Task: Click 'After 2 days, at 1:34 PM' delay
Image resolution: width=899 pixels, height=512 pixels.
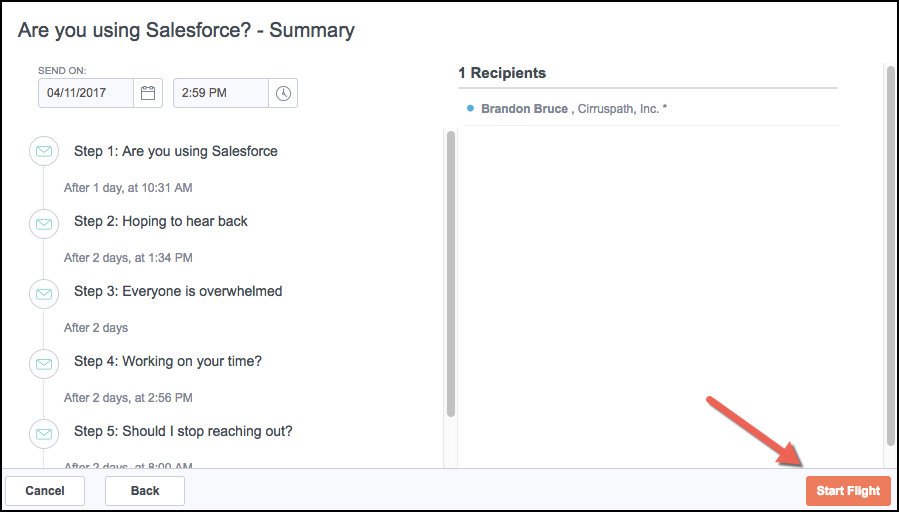Action: tap(128, 258)
